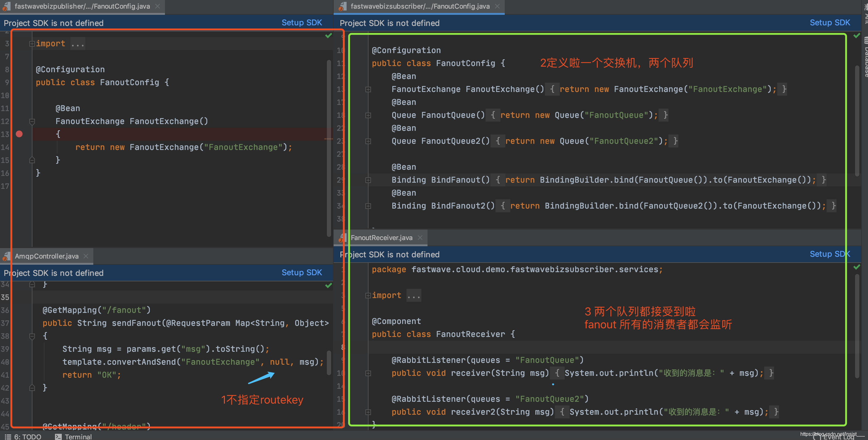
Task: Close the fastwavebizpublisher FanoutConfig.java tab
Action: tap(157, 6)
